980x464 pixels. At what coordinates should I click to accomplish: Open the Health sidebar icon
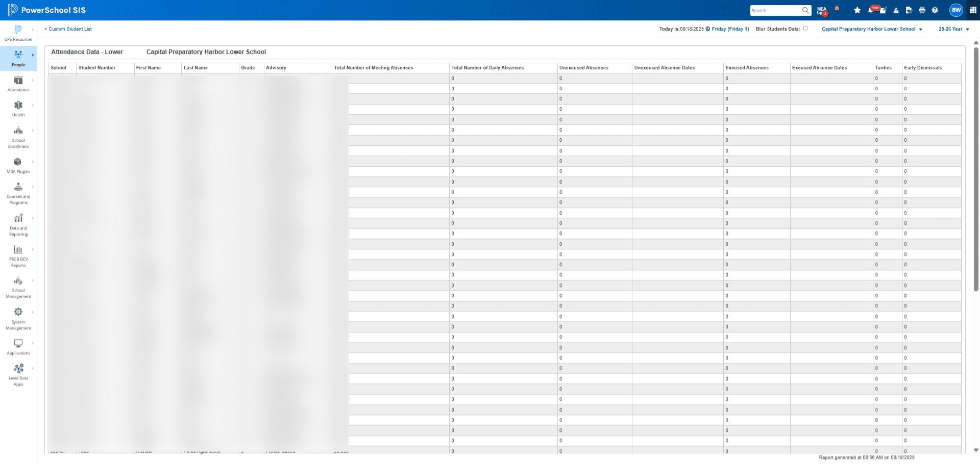[x=18, y=105]
